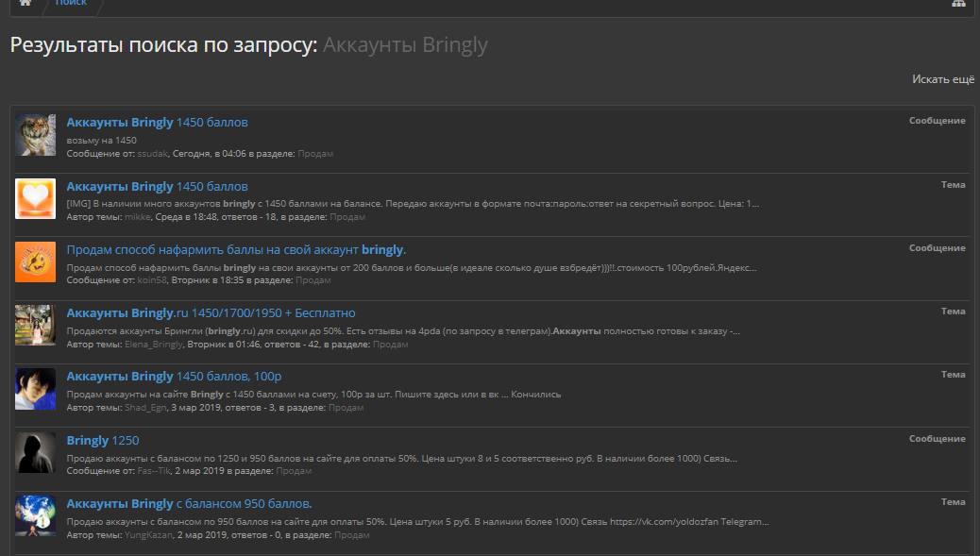Open Аккаунты Bringly с балансом 950 баллов thread
Image resolution: width=980 pixels, height=556 pixels.
pyautogui.click(x=190, y=503)
